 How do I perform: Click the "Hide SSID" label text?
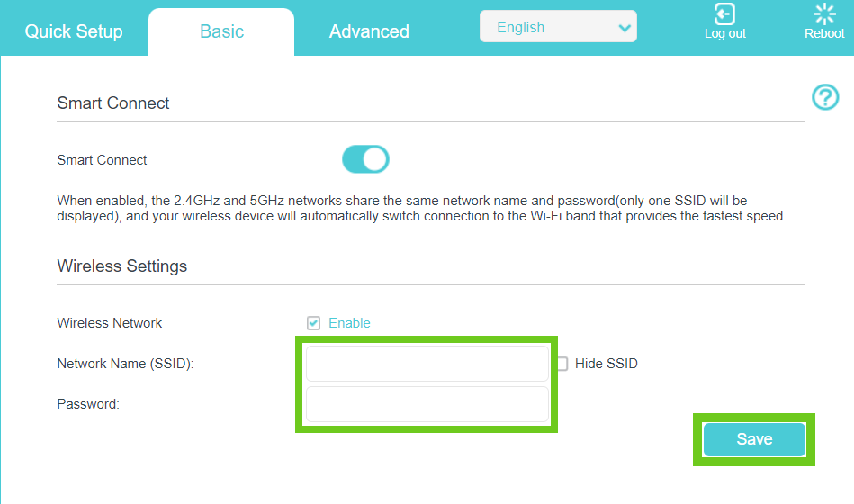(x=606, y=364)
